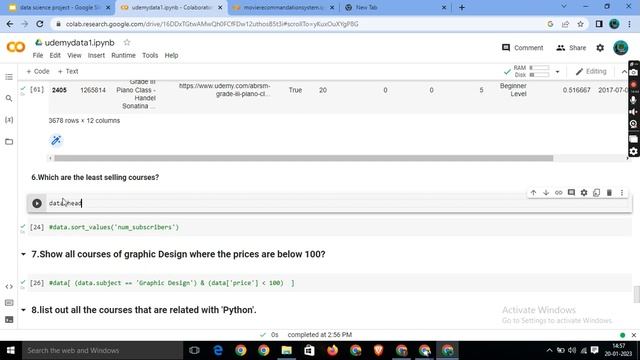Switch to data science project tab
Image resolution: width=640 pixels, height=360 pixels.
pyautogui.click(x=60, y=7)
